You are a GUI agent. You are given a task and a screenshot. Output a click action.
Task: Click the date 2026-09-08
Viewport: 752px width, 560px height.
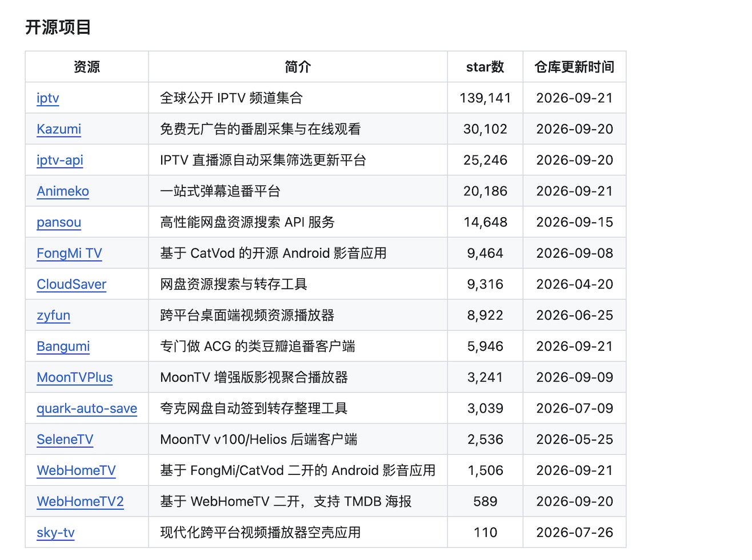pos(574,253)
